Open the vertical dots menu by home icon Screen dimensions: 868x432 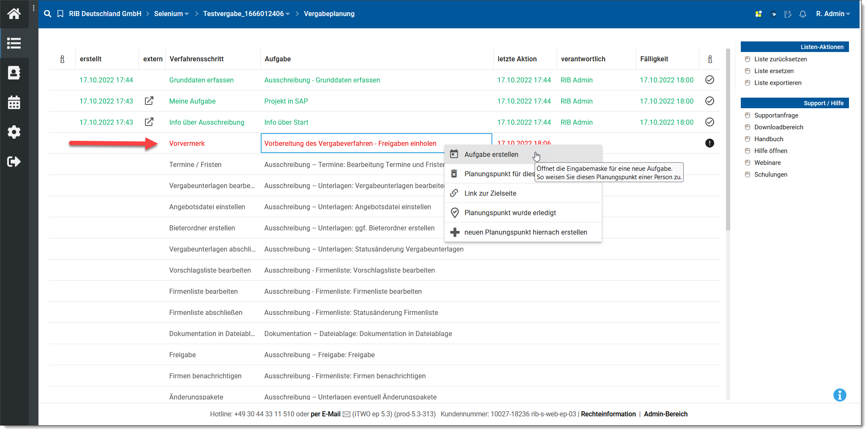33,8
